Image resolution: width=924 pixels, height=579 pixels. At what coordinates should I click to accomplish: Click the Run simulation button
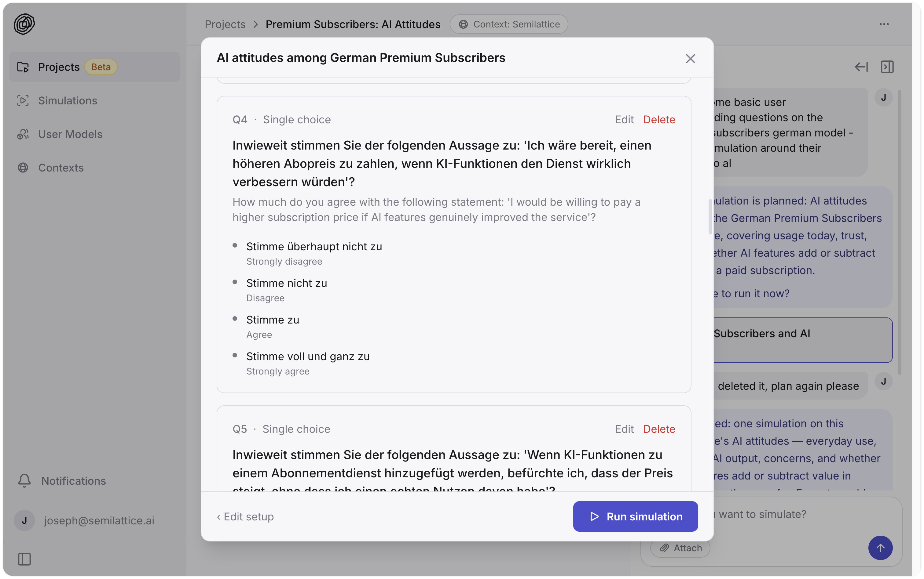(636, 516)
